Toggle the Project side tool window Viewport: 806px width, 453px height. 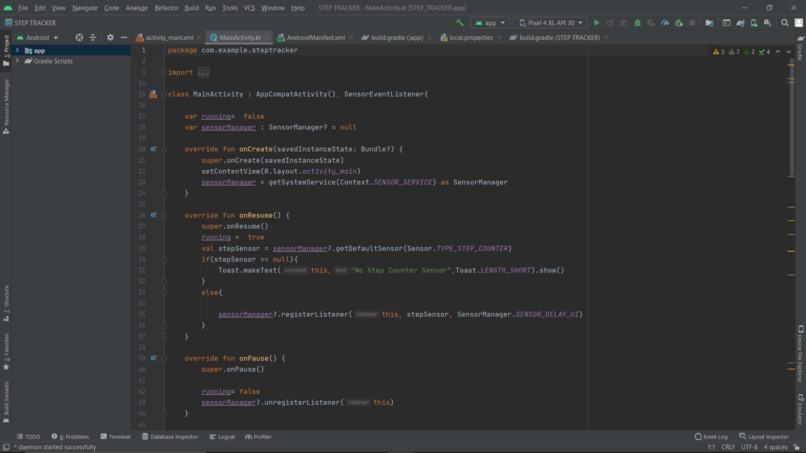(6, 50)
